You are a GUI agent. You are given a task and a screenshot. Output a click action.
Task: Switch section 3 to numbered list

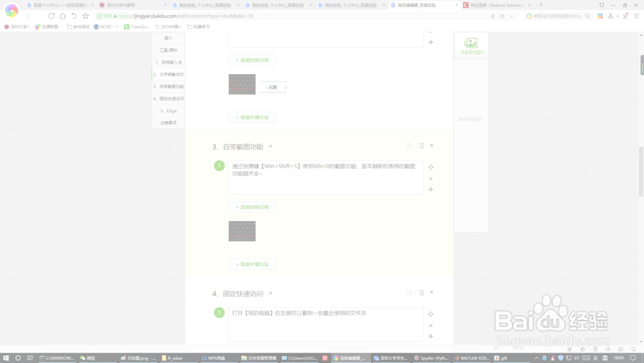[410, 146]
